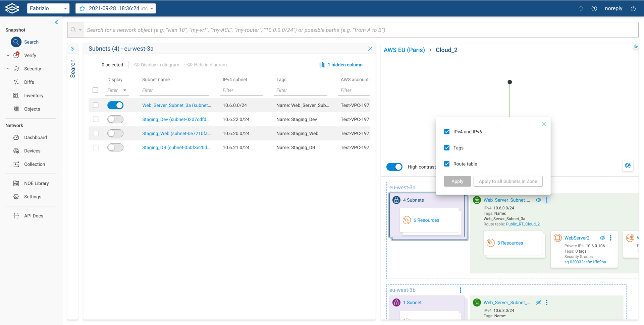Open Inventory from the sidebar
Viewport: 644px width, 325px height.
(x=34, y=96)
